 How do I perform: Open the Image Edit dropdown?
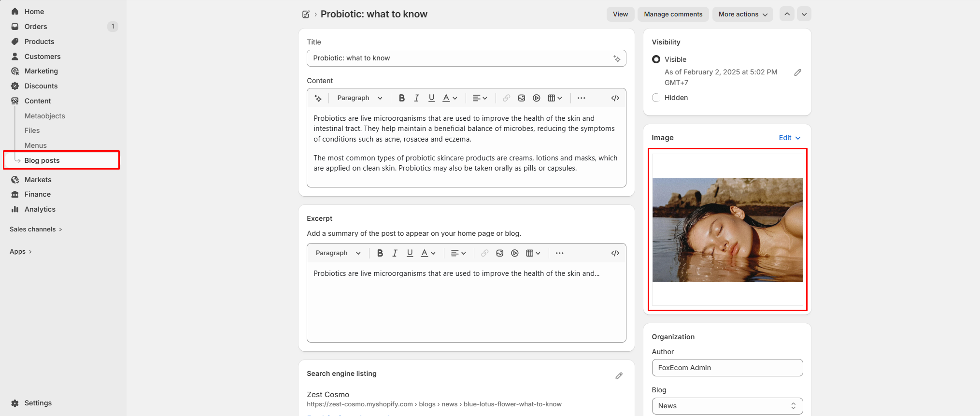coord(789,138)
